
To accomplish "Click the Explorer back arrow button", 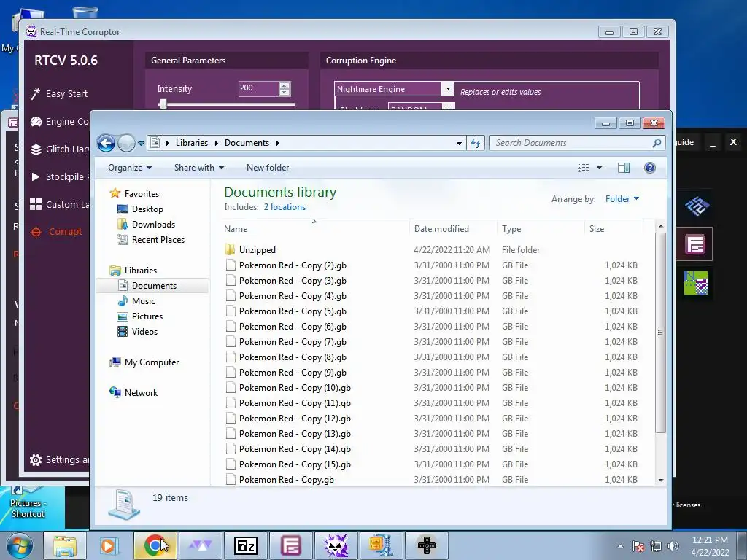I will pos(106,143).
